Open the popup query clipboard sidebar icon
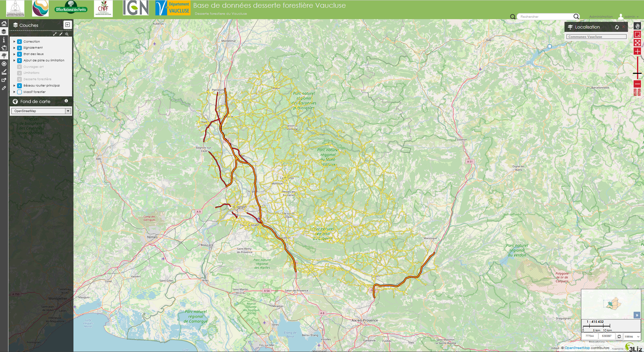The width and height of the screenshot is (644, 352). pos(4,48)
